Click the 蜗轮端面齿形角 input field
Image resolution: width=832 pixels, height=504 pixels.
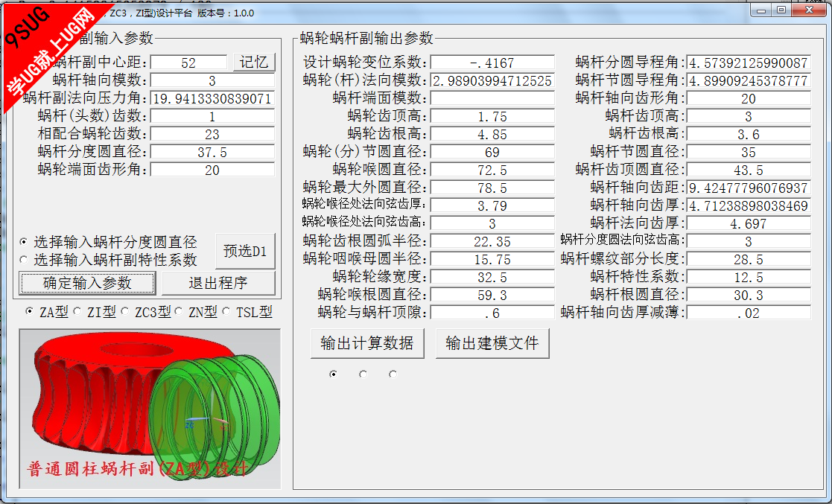(212, 170)
